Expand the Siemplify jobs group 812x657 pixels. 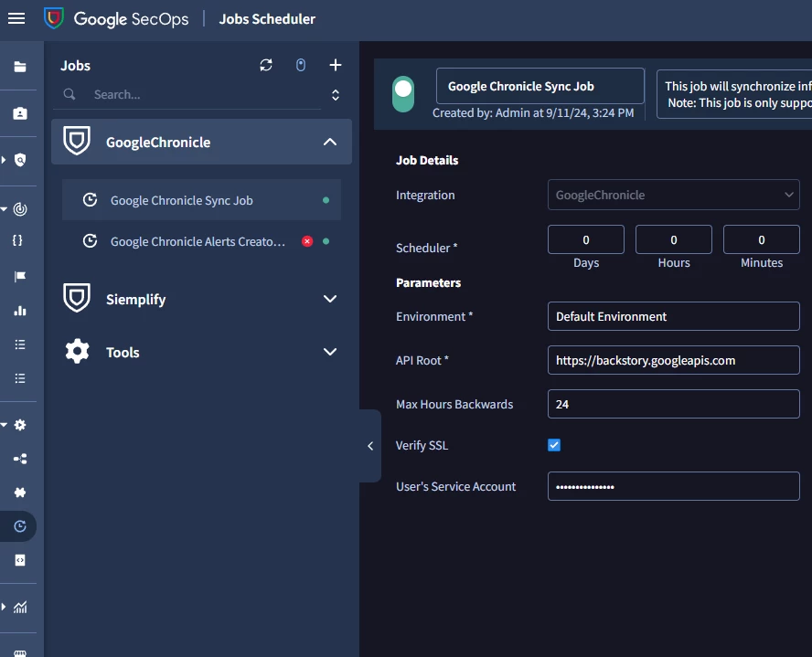click(x=330, y=299)
